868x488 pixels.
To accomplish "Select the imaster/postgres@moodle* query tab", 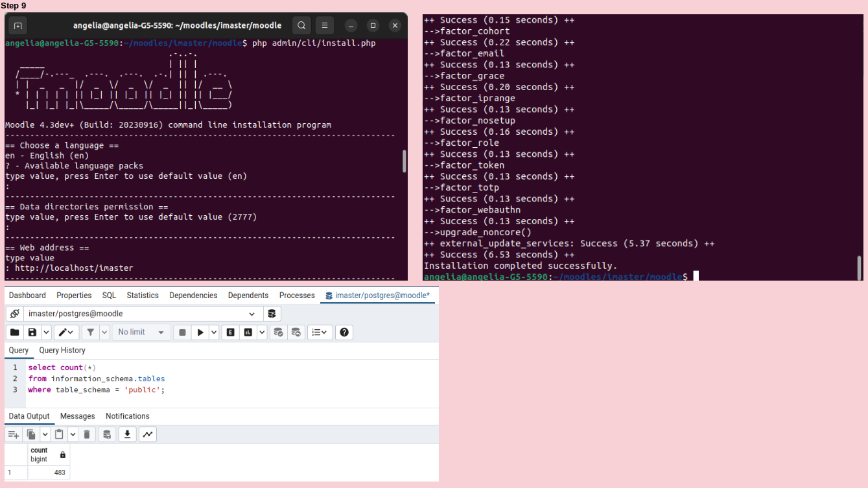I will click(378, 296).
